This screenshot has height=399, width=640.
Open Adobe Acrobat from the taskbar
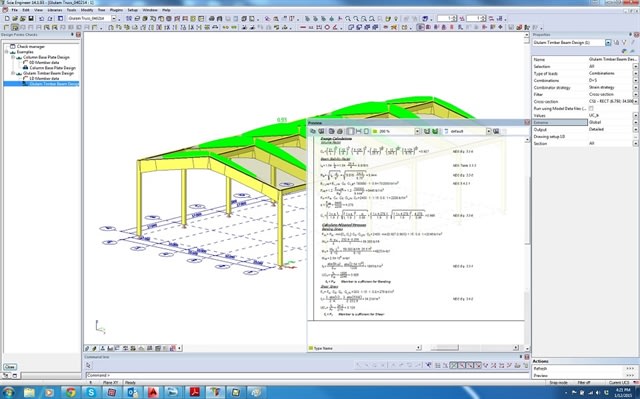pos(194,392)
